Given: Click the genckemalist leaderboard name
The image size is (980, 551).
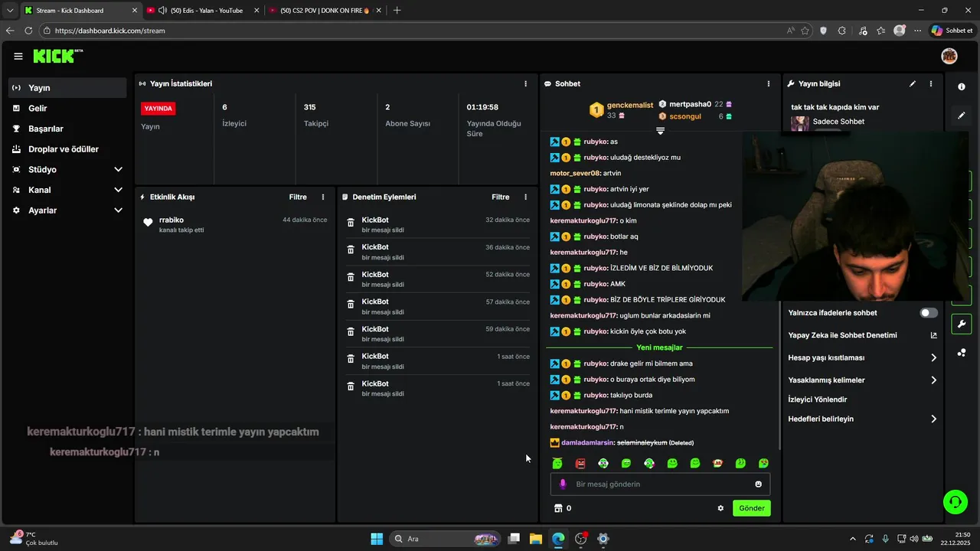Looking at the screenshot, I should tap(630, 105).
